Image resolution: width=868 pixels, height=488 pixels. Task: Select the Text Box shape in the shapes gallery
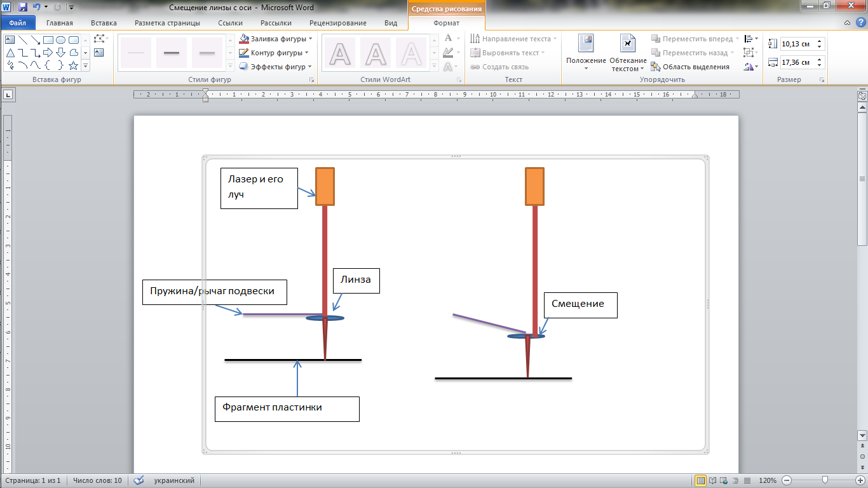[x=10, y=39]
